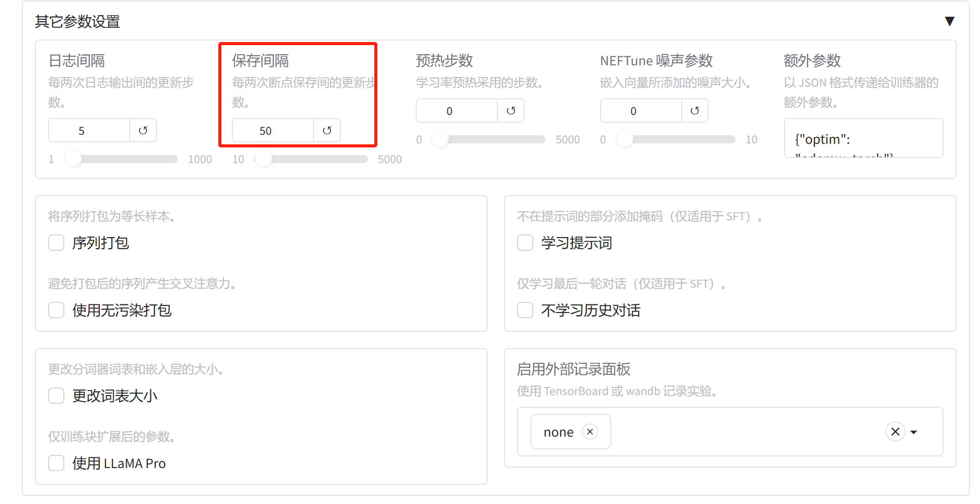Viewport: 980px width, 504px height.
Task: Click the 学习提示词 label text
Action: coord(577,243)
